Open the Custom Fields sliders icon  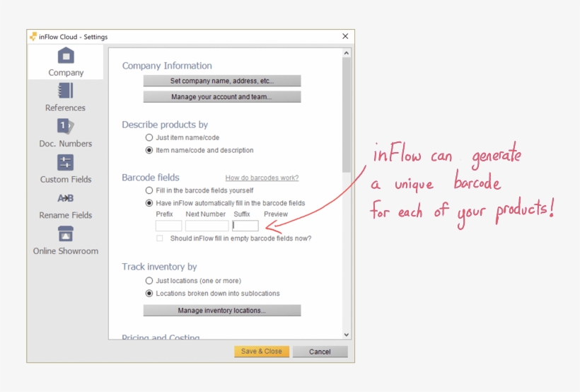(66, 162)
